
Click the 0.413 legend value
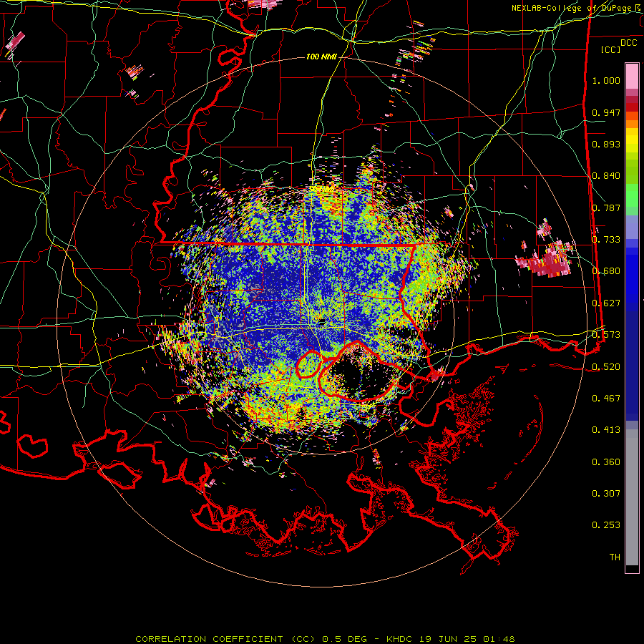pyautogui.click(x=606, y=430)
